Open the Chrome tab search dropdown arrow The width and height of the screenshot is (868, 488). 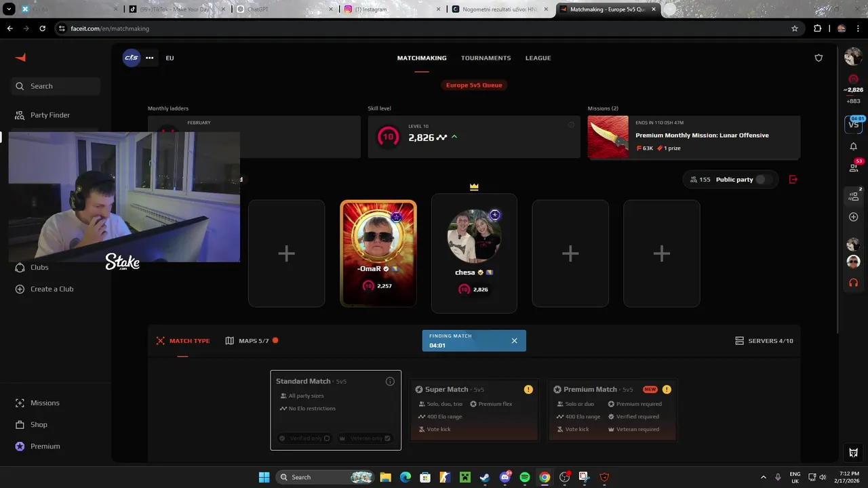[x=9, y=9]
